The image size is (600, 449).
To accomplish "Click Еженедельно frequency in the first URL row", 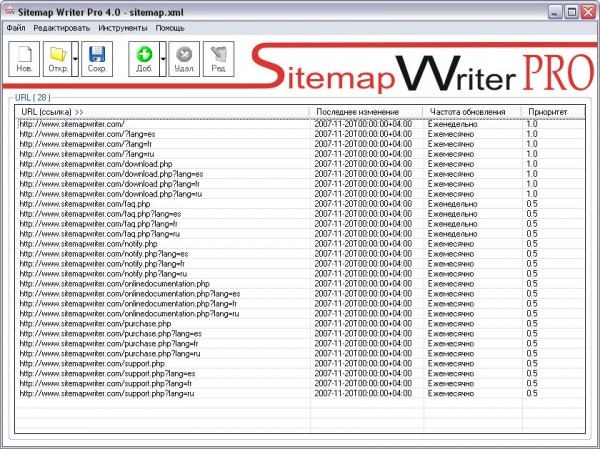I will [452, 124].
